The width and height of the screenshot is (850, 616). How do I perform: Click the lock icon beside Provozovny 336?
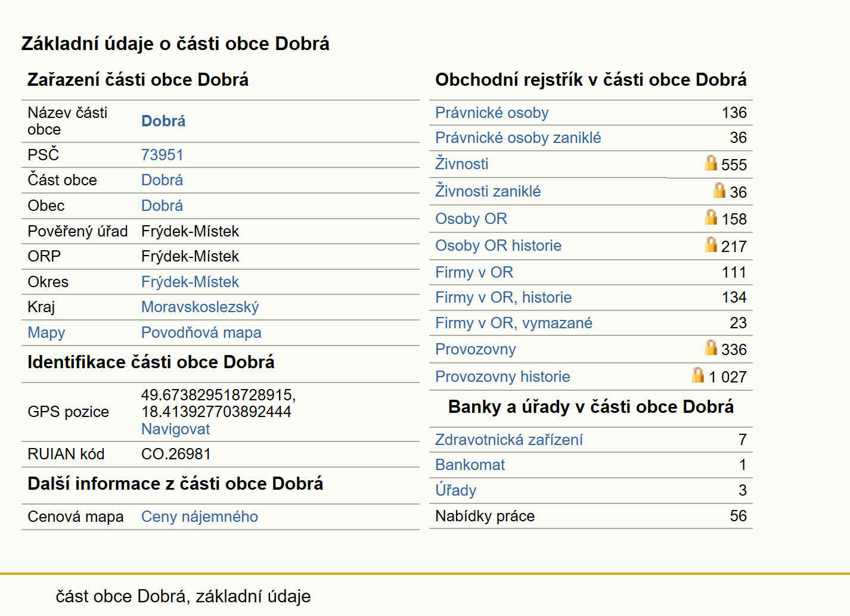tap(711, 347)
